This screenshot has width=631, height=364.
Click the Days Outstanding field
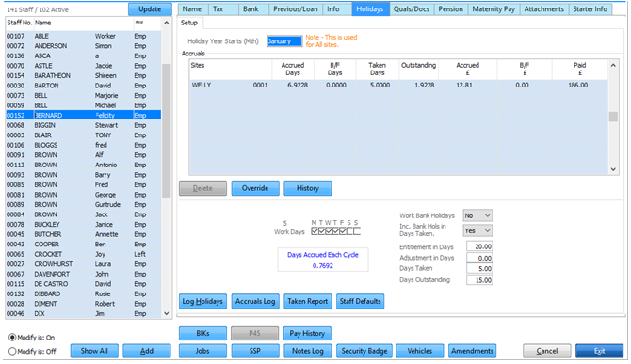pyautogui.click(x=479, y=280)
